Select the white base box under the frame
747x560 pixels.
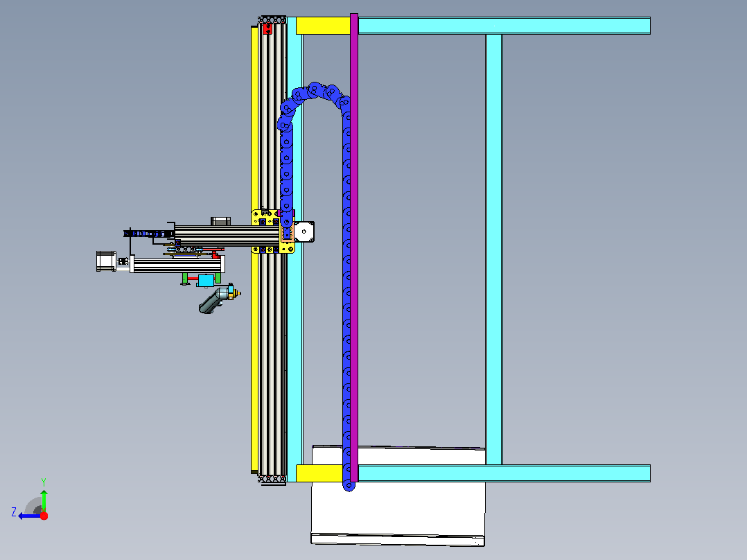[x=398, y=496]
